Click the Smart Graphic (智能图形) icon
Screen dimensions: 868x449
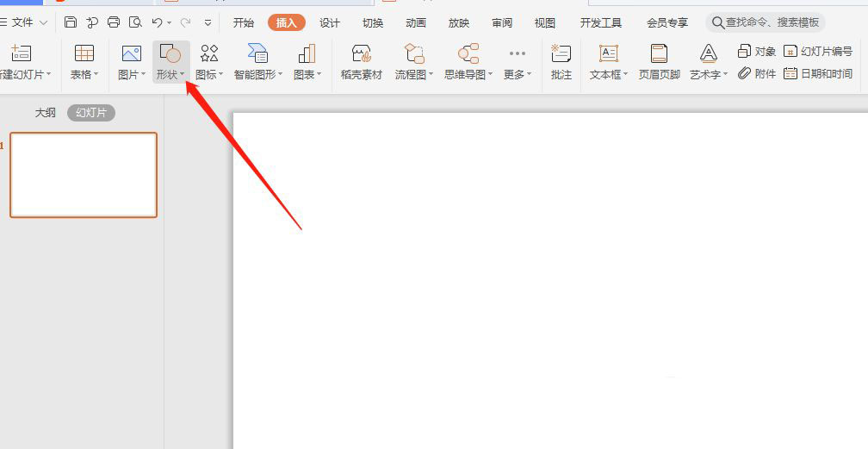pyautogui.click(x=257, y=53)
